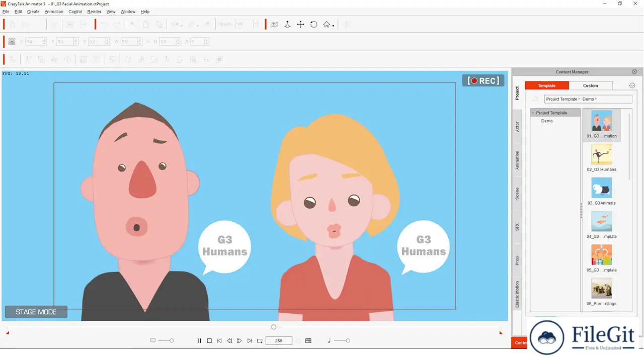The width and height of the screenshot is (644, 362).
Task: Click the X position stepper arrows
Action: (44, 42)
